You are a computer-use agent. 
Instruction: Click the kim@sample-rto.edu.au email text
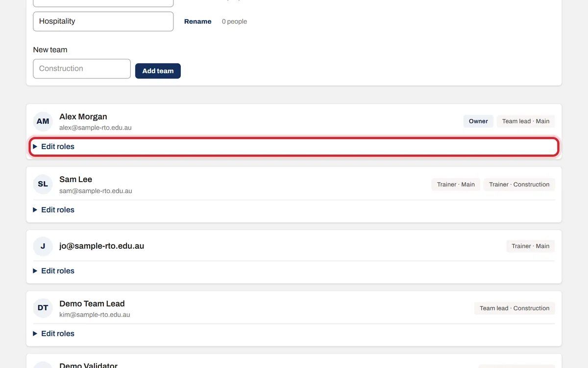[x=95, y=315]
